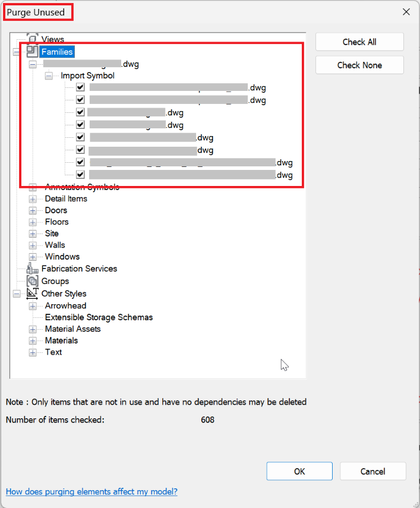The height and width of the screenshot is (508, 420).
Task: Select Extensible Storage Schemas item
Action: tap(99, 317)
